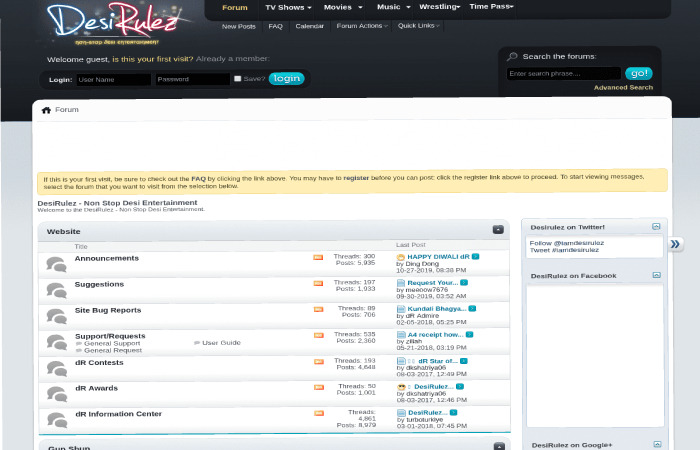Image resolution: width=700 pixels, height=450 pixels.
Task: Collapse the Website category
Action: point(498,229)
